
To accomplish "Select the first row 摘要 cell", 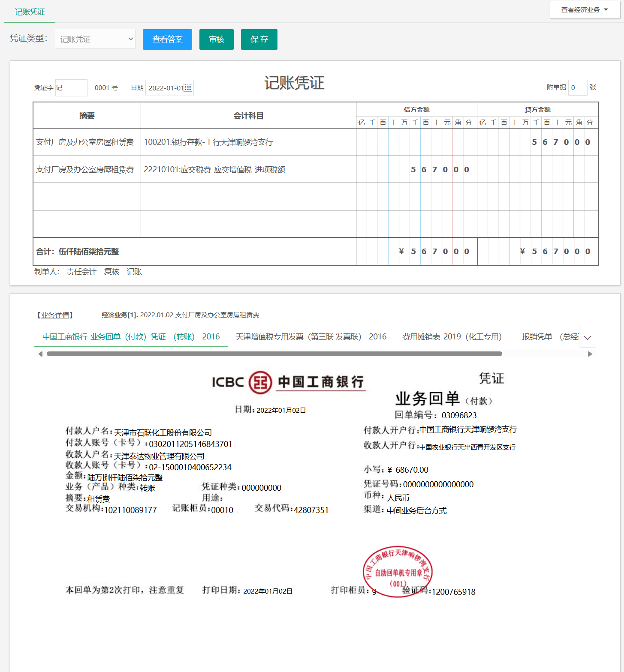I will pos(87,142).
